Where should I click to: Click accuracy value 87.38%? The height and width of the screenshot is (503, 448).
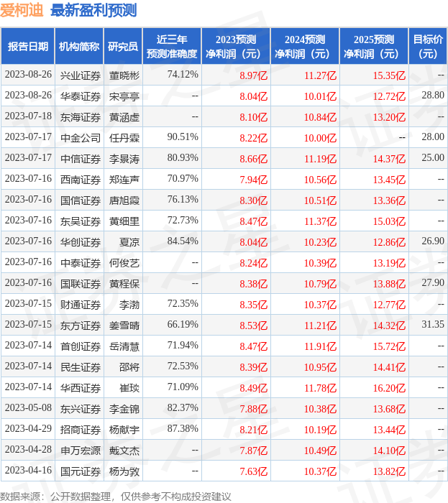pyautogui.click(x=183, y=429)
